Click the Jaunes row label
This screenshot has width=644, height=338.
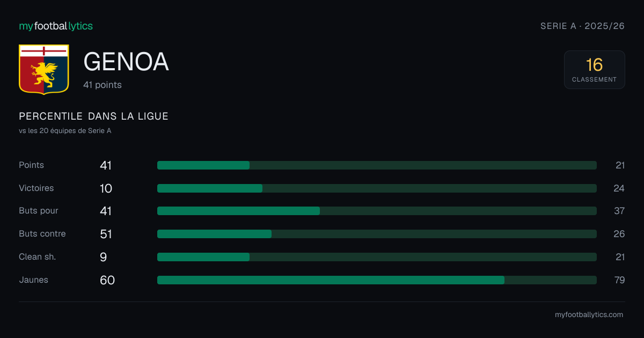33,280
